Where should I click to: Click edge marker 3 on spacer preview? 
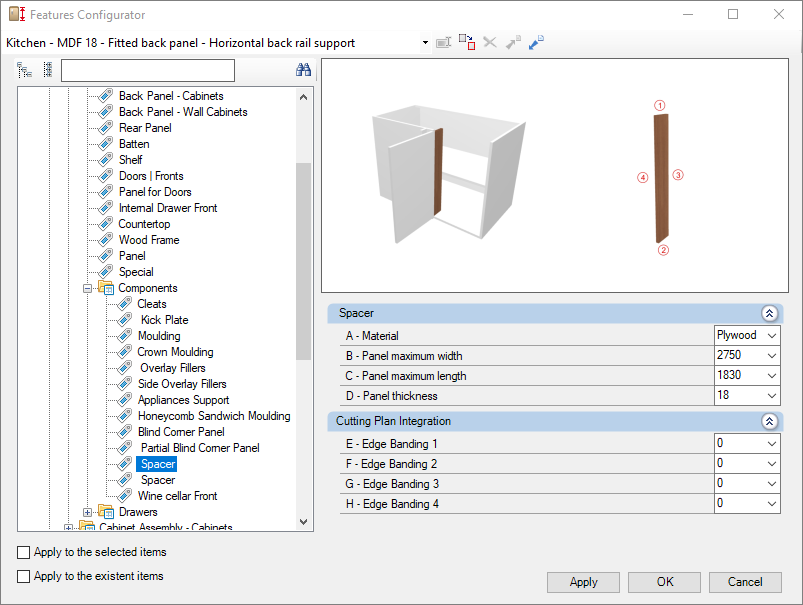coord(678,175)
